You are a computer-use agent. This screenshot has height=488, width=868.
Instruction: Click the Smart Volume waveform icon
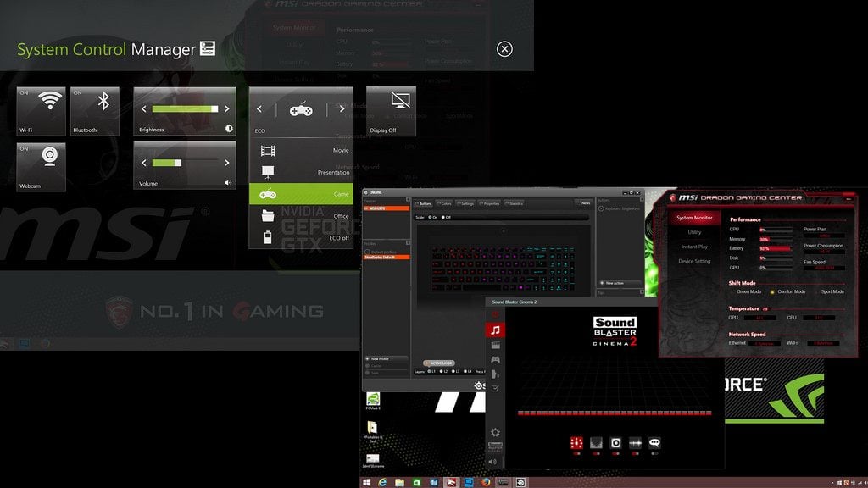tap(635, 442)
